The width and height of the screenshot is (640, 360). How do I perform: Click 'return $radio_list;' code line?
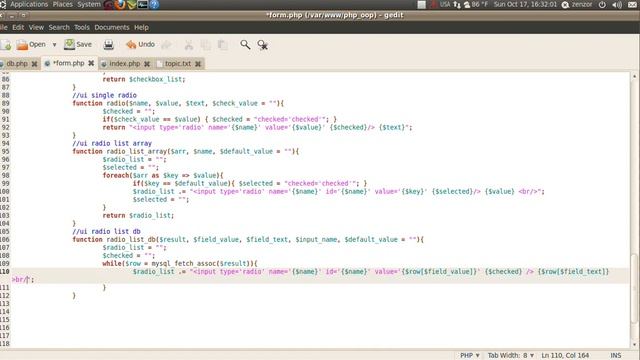pyautogui.click(x=138, y=216)
